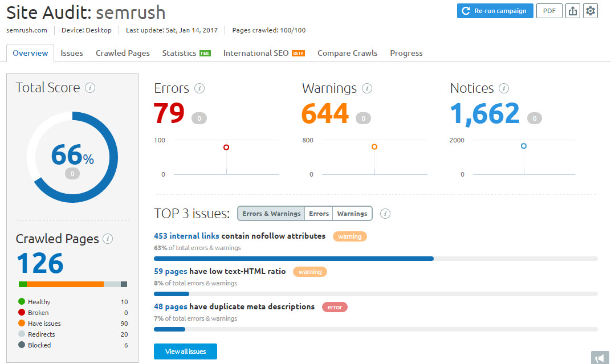Click the share/export icon button
Image resolution: width=611 pixels, height=364 pixels.
coord(572,11)
